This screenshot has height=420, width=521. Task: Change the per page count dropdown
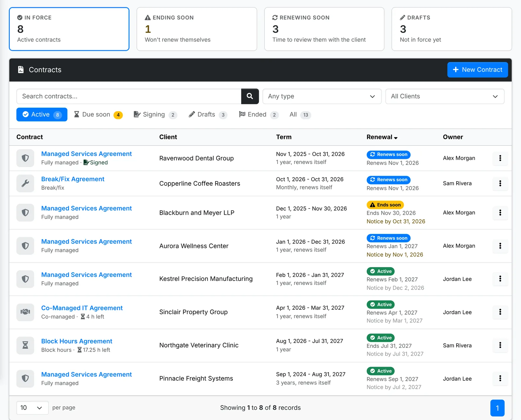[32, 408]
